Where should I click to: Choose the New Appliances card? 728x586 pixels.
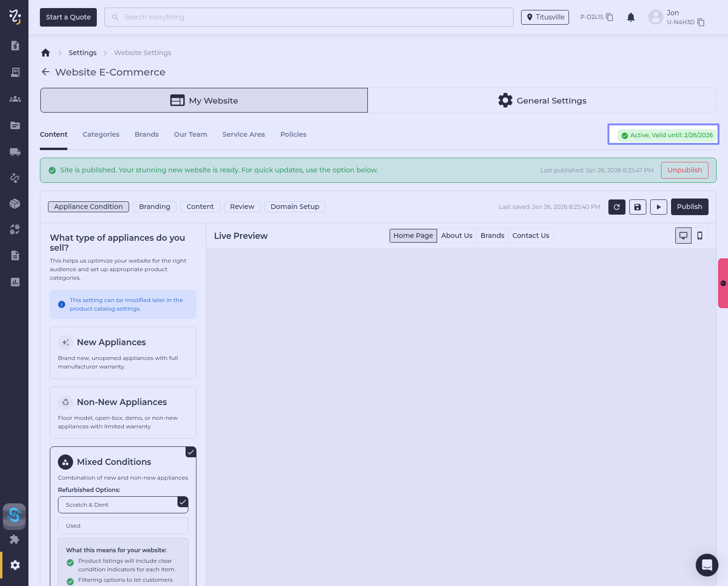click(123, 353)
